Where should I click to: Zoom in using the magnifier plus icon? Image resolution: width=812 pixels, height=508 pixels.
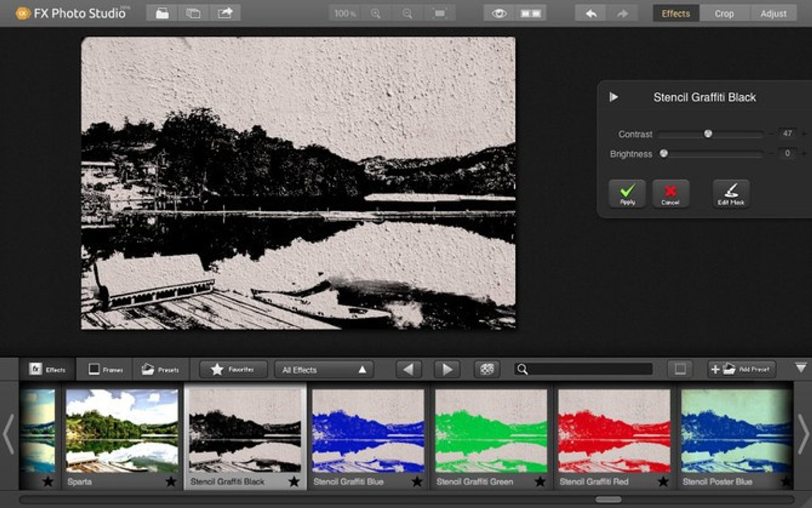(375, 13)
